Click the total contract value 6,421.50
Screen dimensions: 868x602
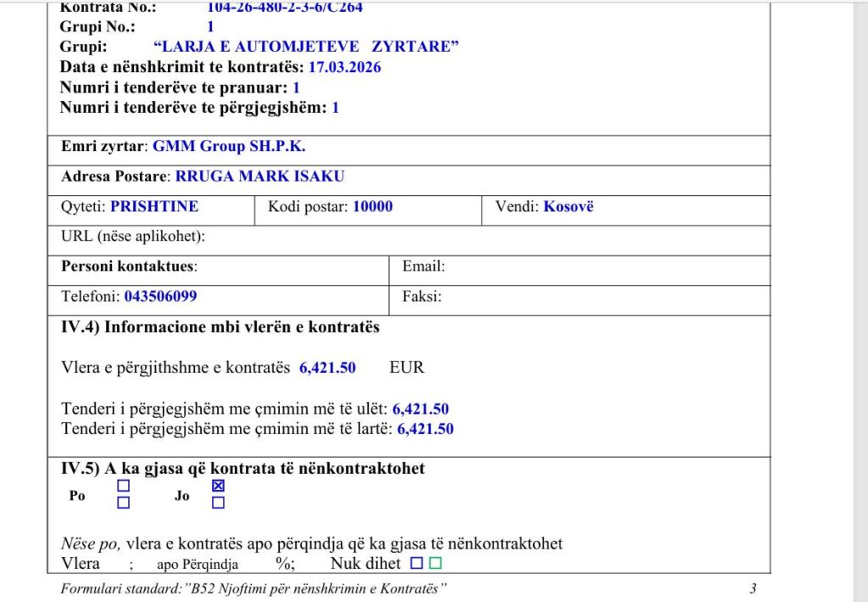coord(327,367)
